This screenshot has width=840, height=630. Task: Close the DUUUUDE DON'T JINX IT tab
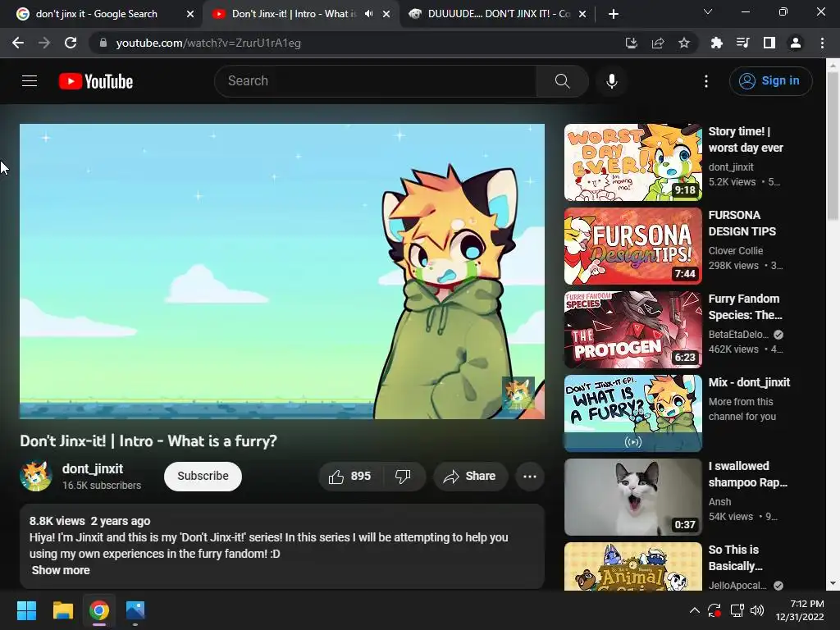coord(582,14)
